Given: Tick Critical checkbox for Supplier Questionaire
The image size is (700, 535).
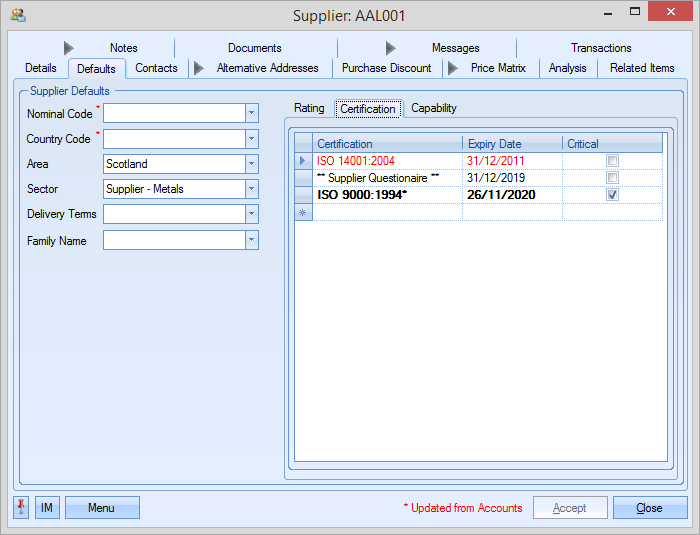Looking at the screenshot, I should click(612, 178).
